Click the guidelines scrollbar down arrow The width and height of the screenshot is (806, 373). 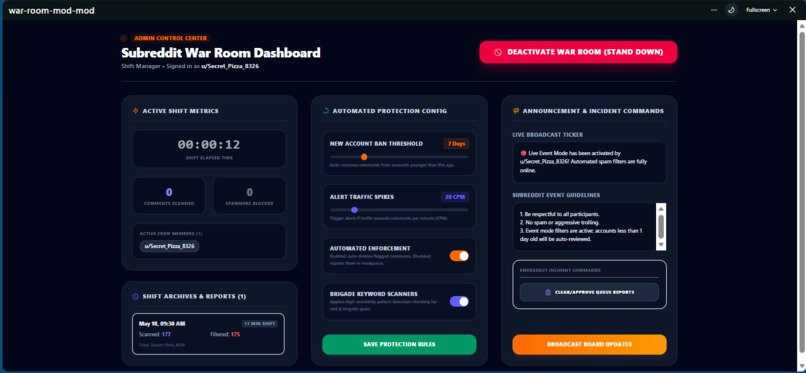662,245
